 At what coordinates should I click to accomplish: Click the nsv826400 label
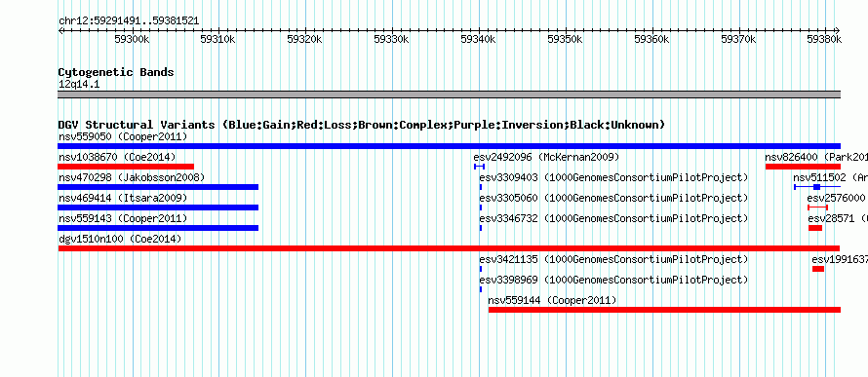point(816,157)
